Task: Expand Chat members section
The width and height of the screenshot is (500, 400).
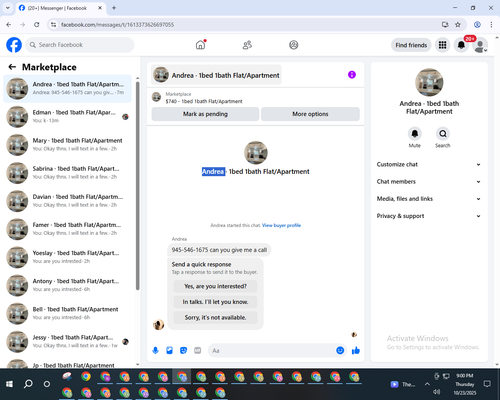Action: pos(429,182)
